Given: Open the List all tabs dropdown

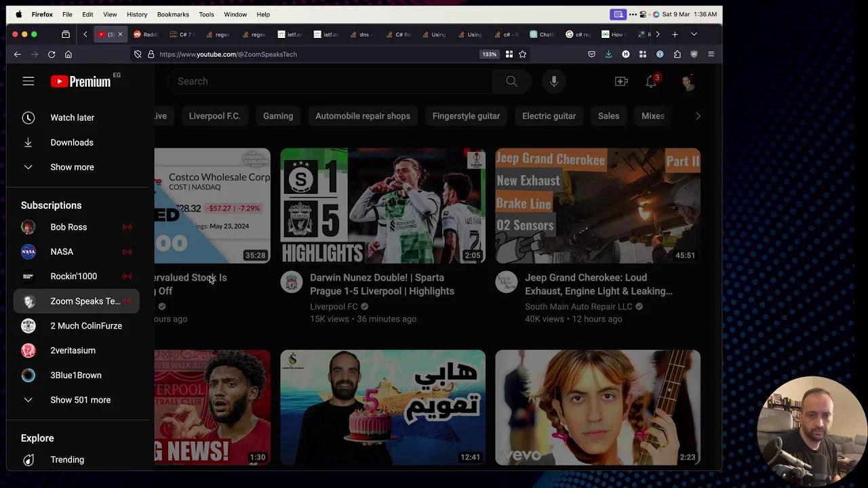Looking at the screenshot, I should coord(694,35).
